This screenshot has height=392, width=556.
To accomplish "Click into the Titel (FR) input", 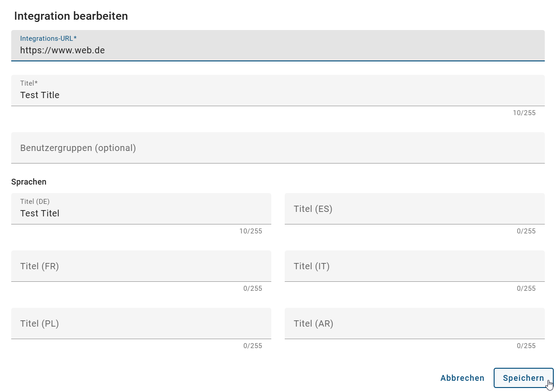I will (141, 266).
